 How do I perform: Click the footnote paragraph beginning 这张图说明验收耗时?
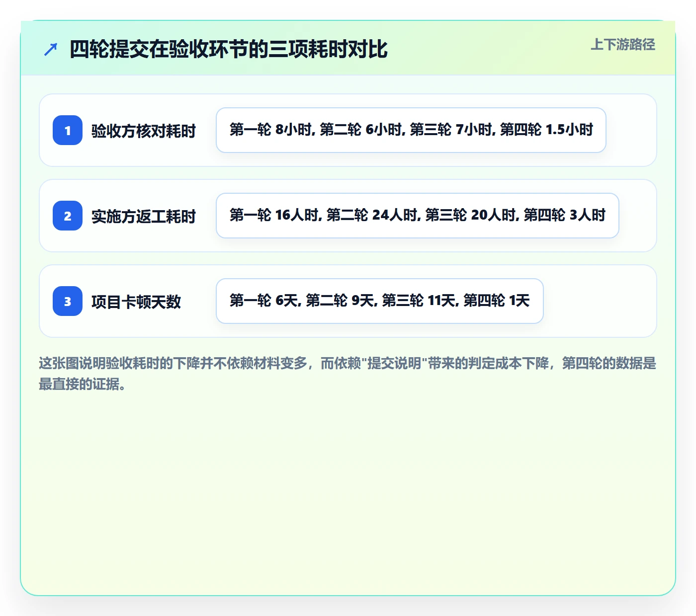(348, 374)
